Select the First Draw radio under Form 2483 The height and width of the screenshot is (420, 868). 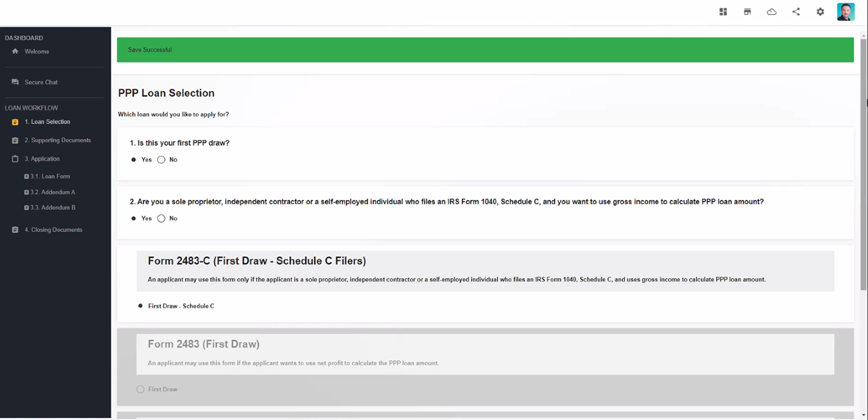click(x=140, y=390)
